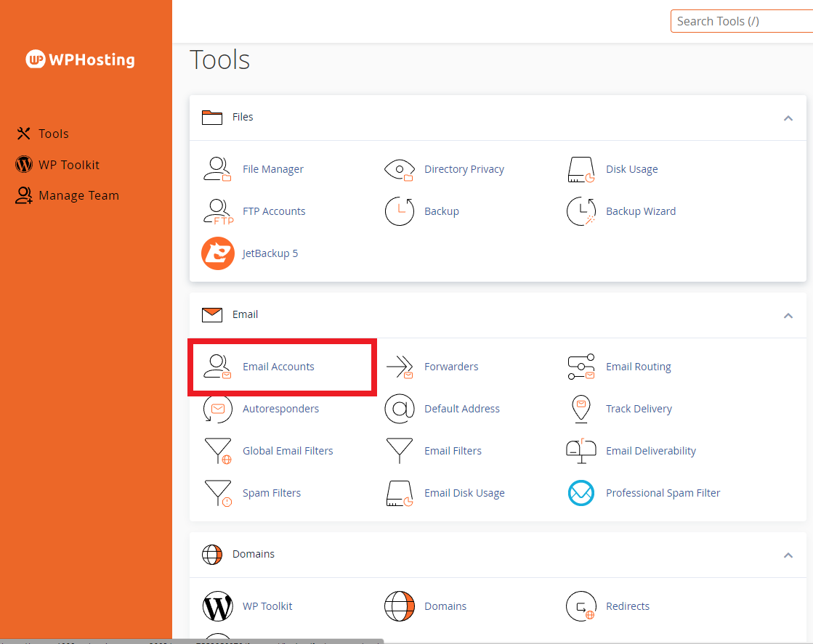This screenshot has width=813, height=644.
Task: Open the File Manager icon
Action: (217, 169)
